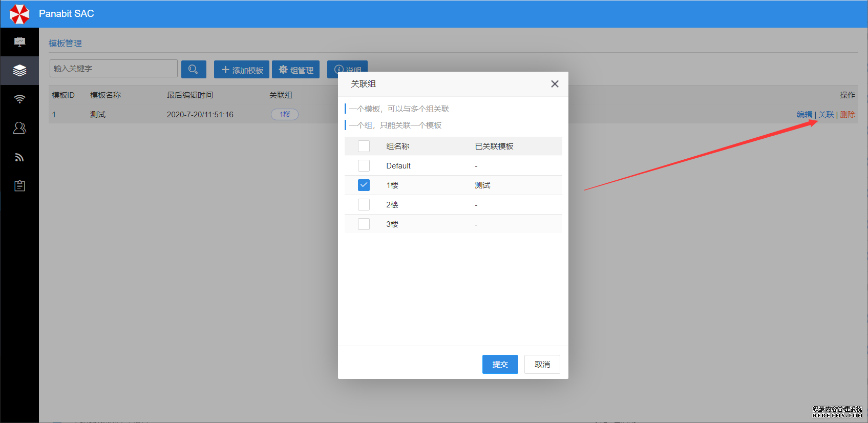Click the 添加模板 add template button
Viewport: 868px width, 423px height.
pos(242,70)
